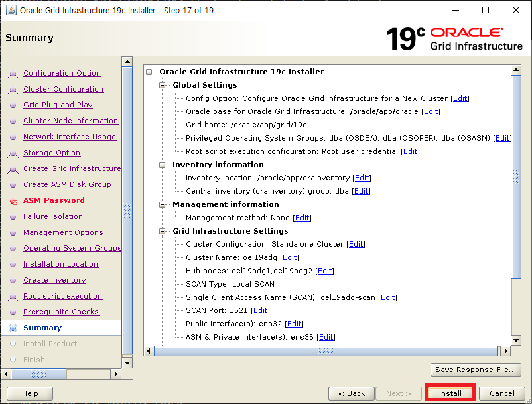Screen dimensions: 532x404
Task: Edit Privileged Operating System Groups
Action: (x=503, y=138)
